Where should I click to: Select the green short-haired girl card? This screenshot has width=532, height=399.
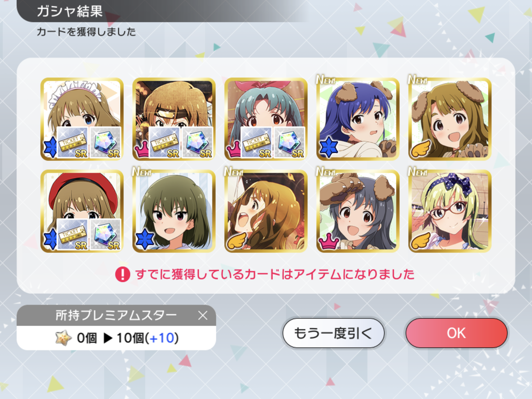pyautogui.click(x=174, y=211)
